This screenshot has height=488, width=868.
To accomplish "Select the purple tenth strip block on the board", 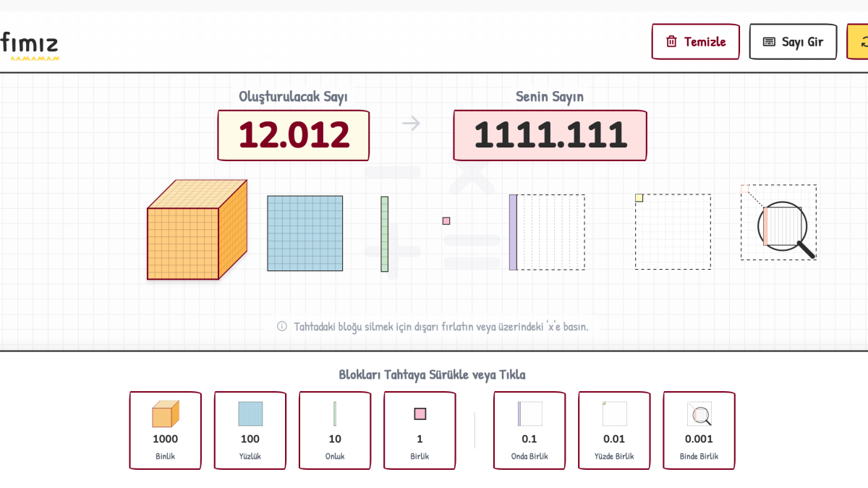I will click(547, 232).
